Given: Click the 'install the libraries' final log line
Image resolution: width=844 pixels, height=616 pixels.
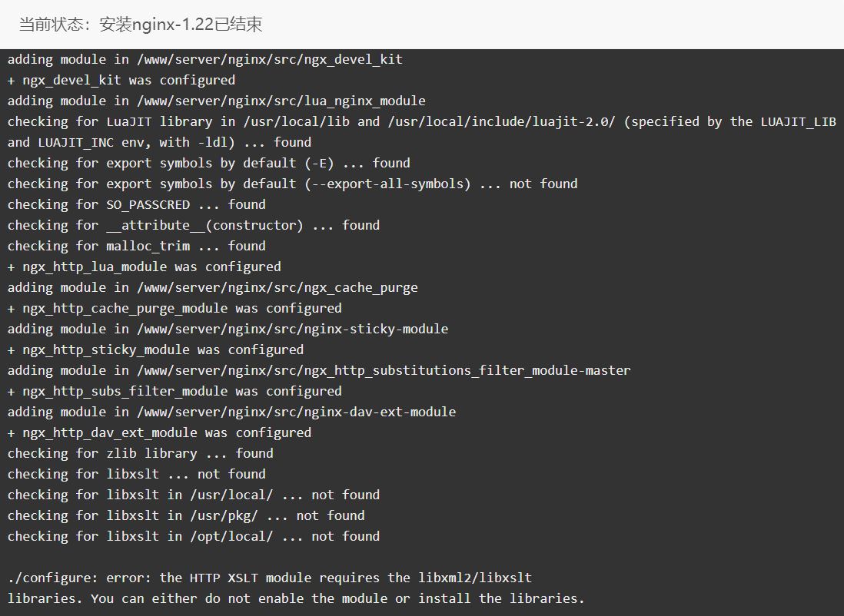Looking at the screenshot, I should tap(296, 599).
